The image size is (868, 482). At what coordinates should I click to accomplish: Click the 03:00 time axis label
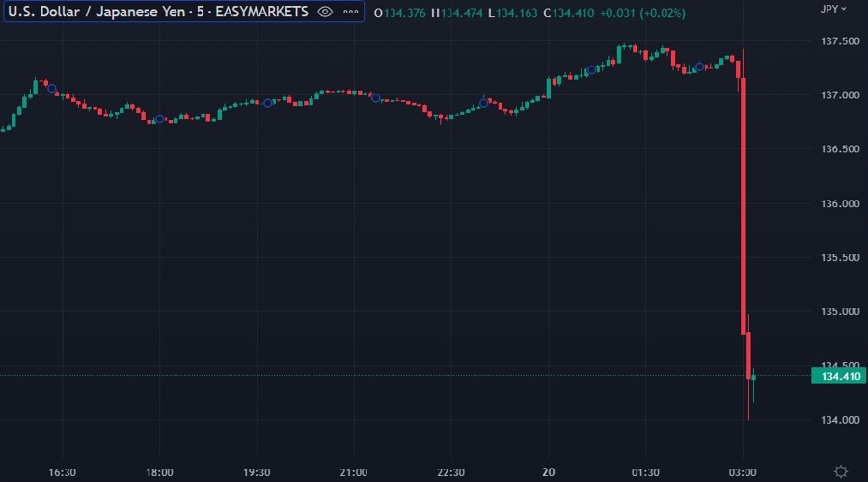(743, 472)
